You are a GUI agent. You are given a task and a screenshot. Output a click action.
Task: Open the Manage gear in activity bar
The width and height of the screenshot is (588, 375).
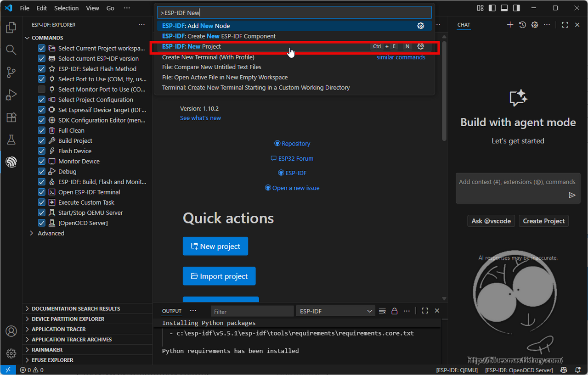click(11, 353)
